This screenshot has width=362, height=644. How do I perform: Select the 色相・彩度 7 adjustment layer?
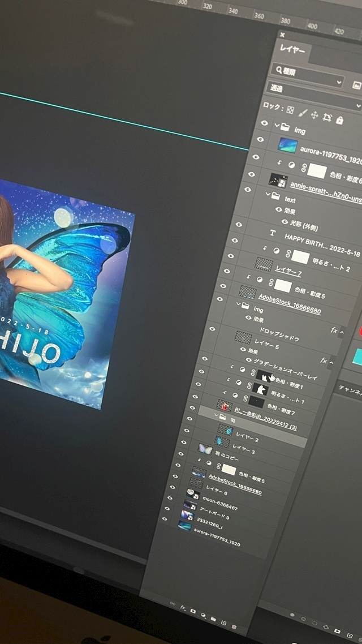[281, 410]
